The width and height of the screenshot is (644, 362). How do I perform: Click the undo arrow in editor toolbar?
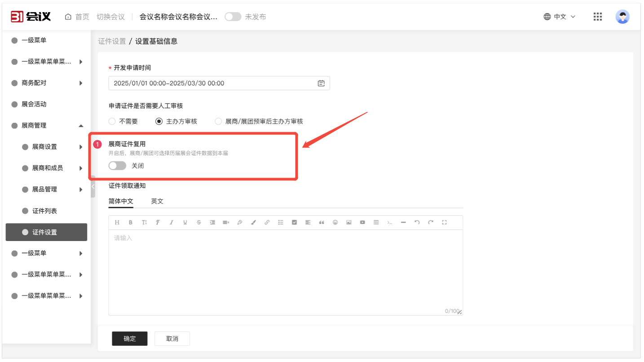pyautogui.click(x=417, y=223)
